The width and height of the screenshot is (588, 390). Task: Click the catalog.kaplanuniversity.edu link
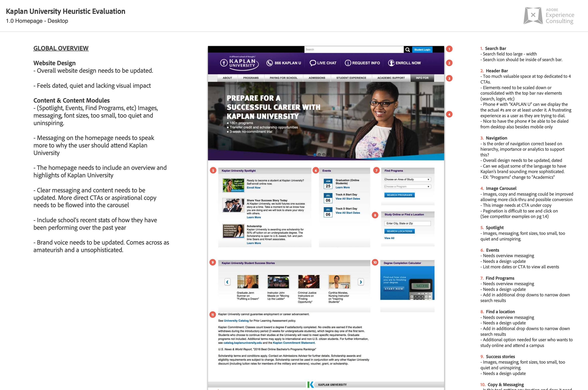242,343
